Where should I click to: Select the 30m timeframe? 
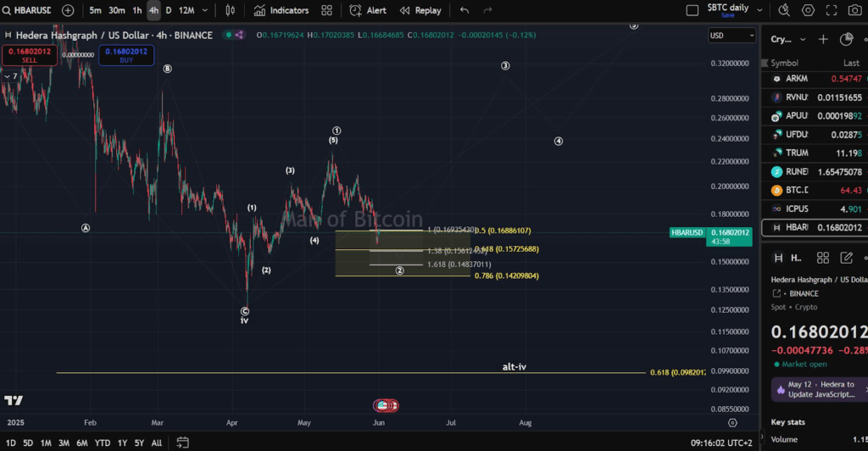pos(117,10)
